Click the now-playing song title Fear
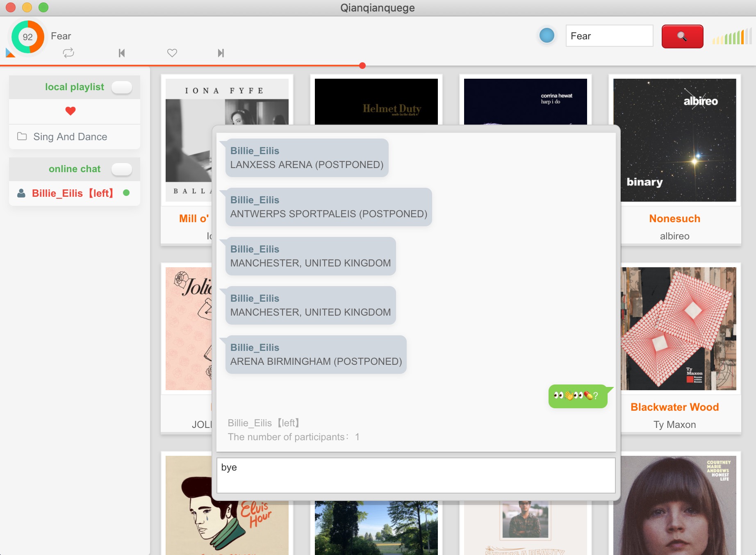756x555 pixels. [61, 36]
